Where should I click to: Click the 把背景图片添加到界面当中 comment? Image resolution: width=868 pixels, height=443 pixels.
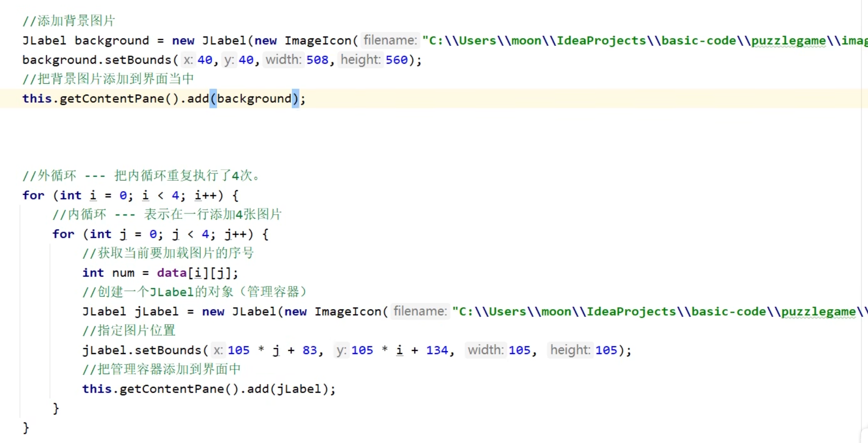coord(108,79)
